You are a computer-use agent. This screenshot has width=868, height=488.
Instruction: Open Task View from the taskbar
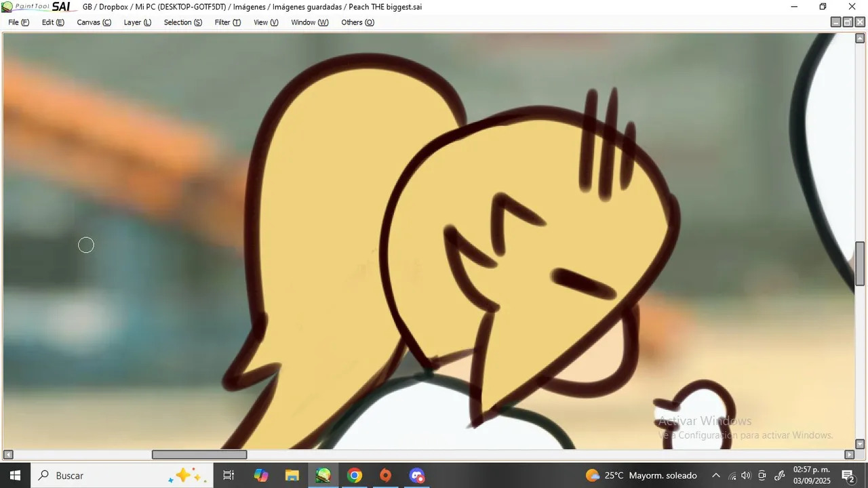(229, 476)
